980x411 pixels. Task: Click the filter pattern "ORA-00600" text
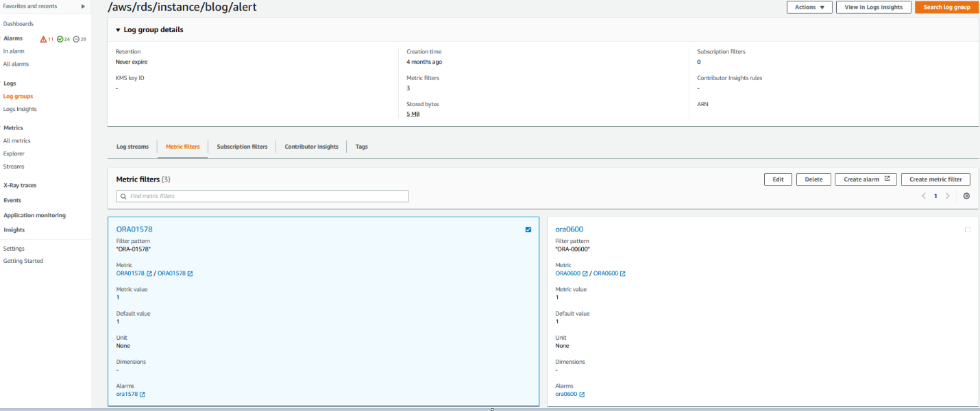pos(572,249)
